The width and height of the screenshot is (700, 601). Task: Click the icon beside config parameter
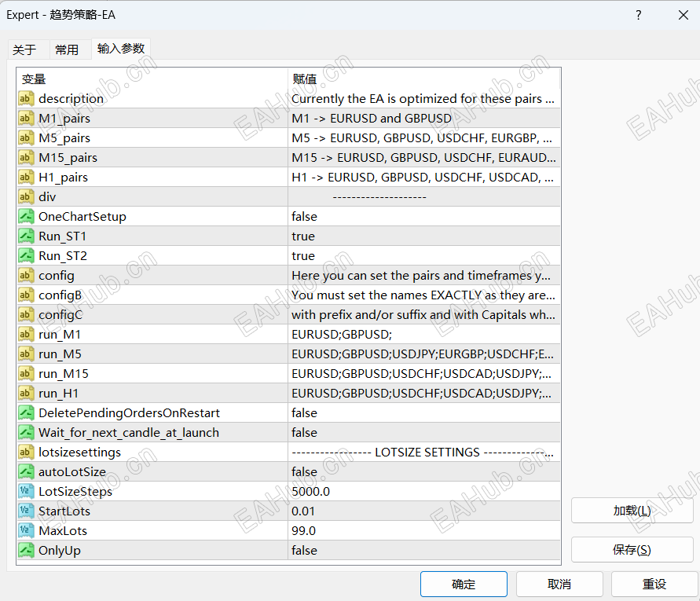point(26,276)
